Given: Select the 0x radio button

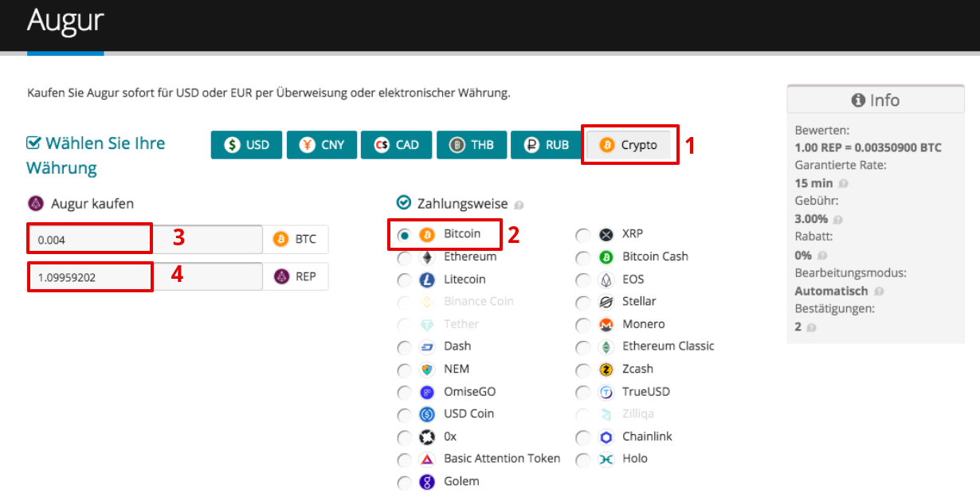Looking at the screenshot, I should pos(405,437).
